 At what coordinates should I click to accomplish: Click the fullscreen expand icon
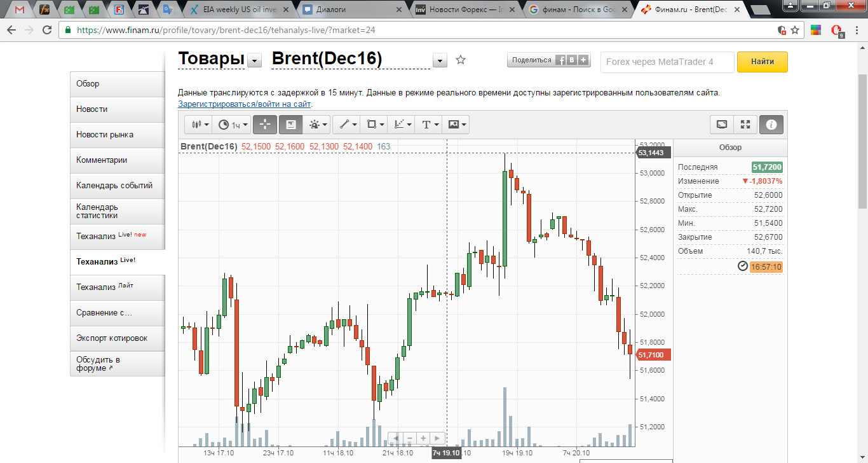point(746,125)
